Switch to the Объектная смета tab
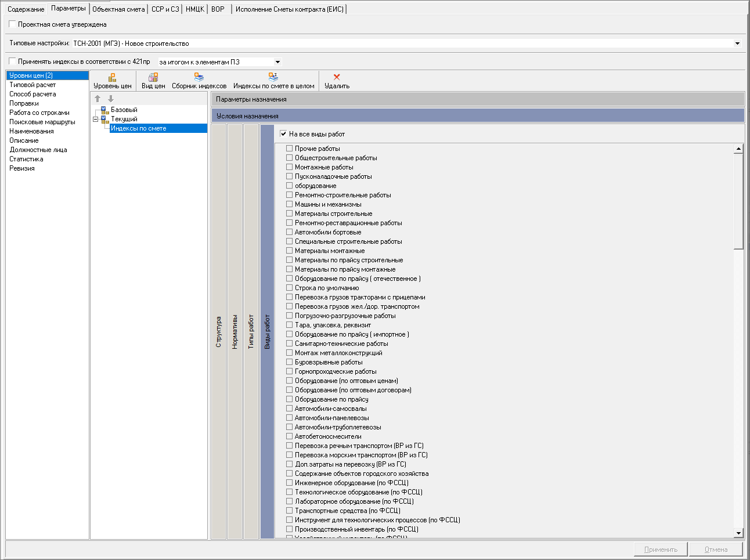Viewport: 750px width, 560px height. click(x=118, y=9)
